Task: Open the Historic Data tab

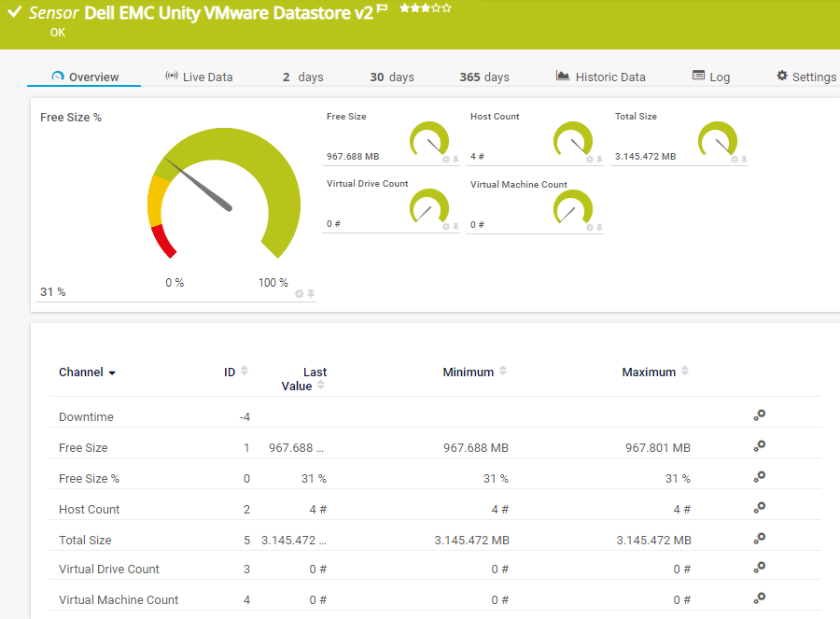Action: (600, 77)
